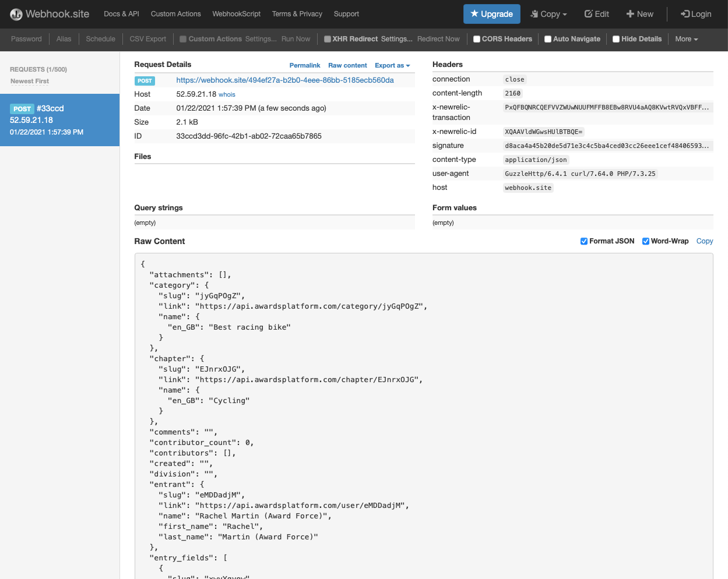Open Terms & Privacy

click(297, 14)
